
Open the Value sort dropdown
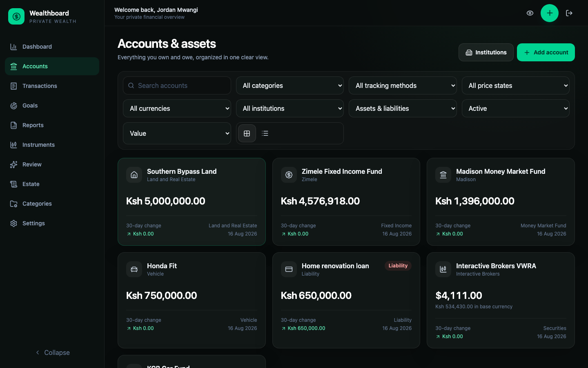pyautogui.click(x=177, y=133)
